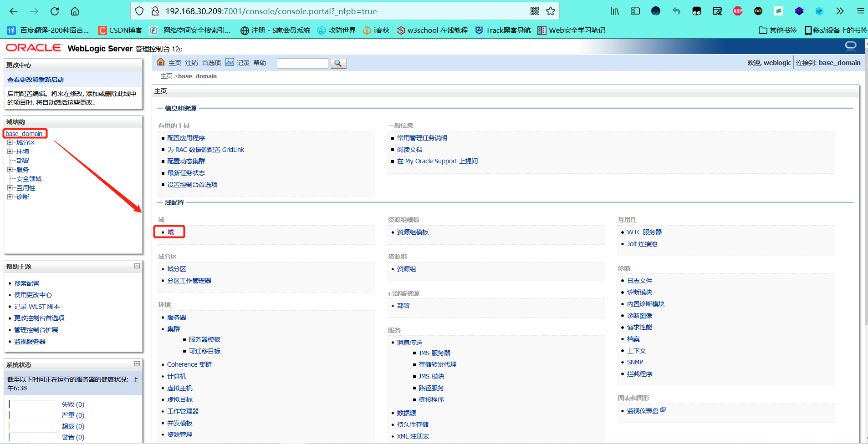Click the undo arrow toolbar icon
Screen dimensions: 868x444
coord(676,11)
